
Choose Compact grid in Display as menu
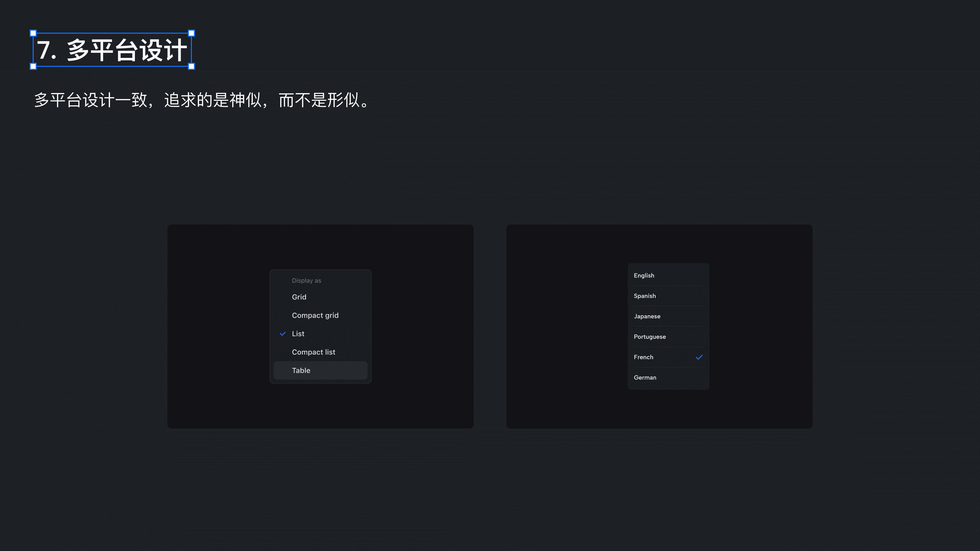(315, 315)
